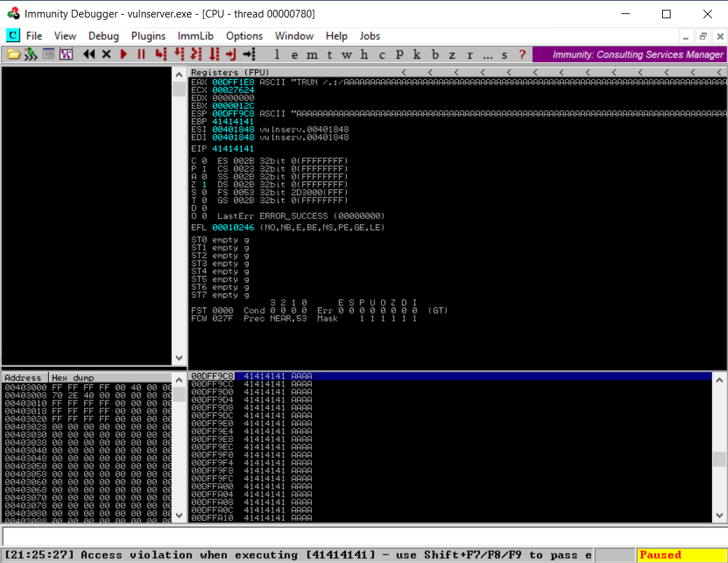The image size is (728, 563).
Task: Click the Paused status indicator
Action: 681,555
